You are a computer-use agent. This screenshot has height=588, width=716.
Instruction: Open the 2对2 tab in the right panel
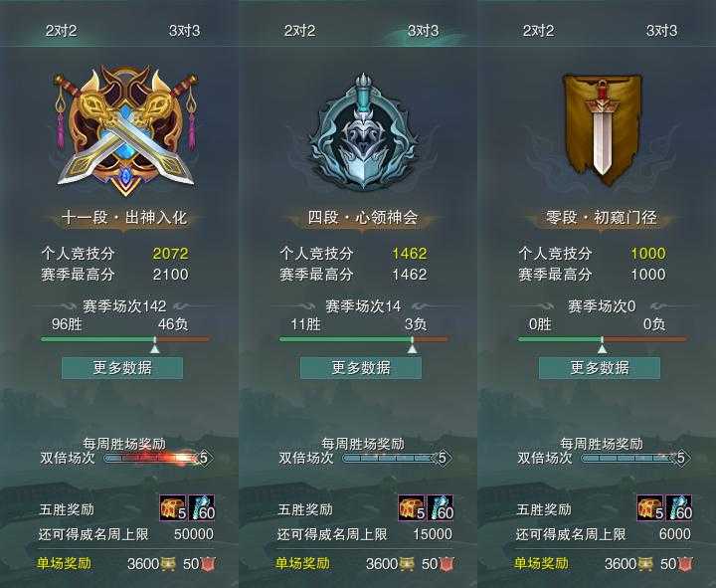(538, 31)
